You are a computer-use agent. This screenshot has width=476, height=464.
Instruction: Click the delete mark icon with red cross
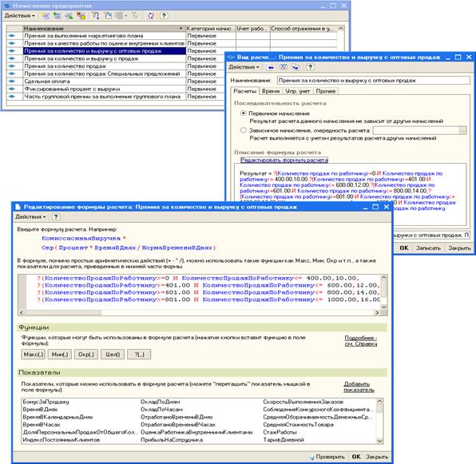tap(81, 15)
